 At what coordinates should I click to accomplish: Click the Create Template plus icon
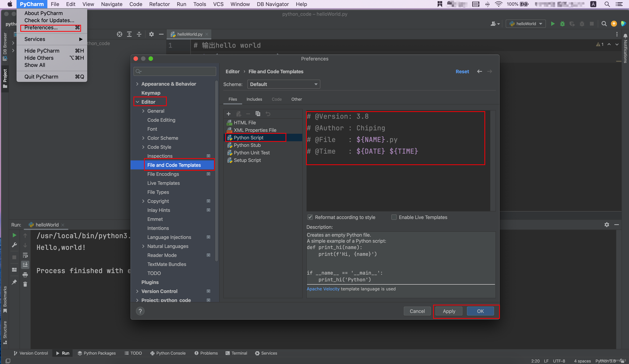[228, 114]
